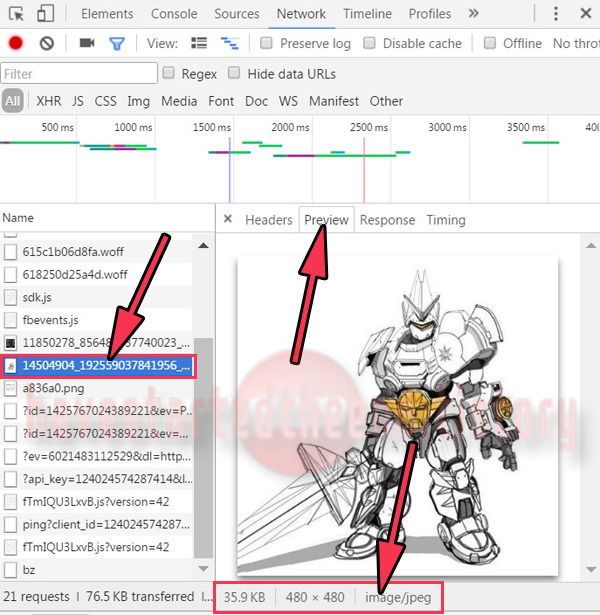Viewport: 600px width, 615px height.
Task: Click preview pane scroll up arrow
Action: (591, 246)
